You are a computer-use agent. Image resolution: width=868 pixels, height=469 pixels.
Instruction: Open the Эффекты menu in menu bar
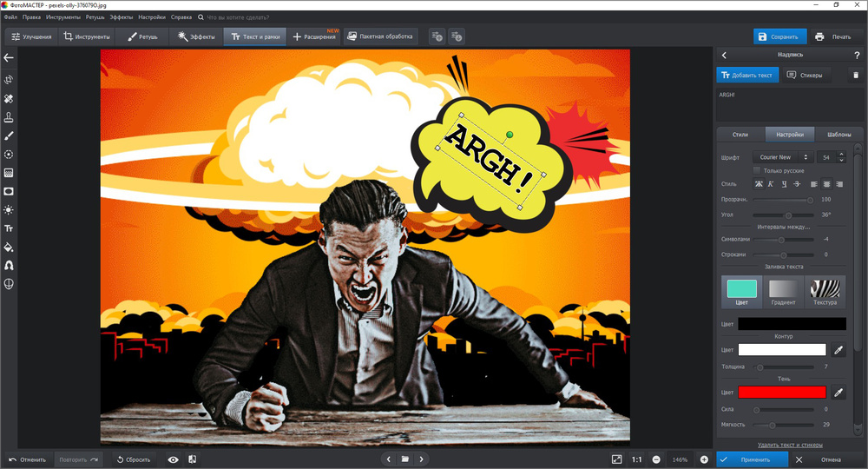tap(122, 17)
